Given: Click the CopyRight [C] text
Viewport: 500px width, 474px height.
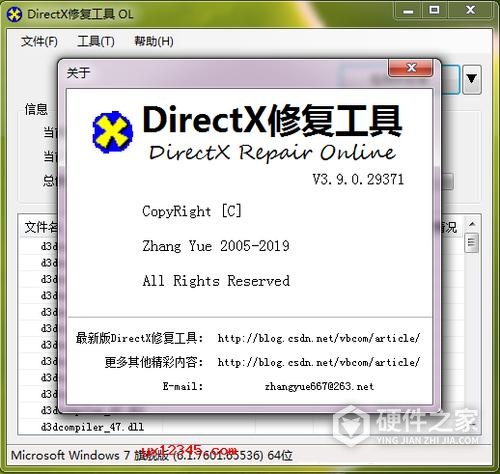Looking at the screenshot, I should [x=192, y=211].
